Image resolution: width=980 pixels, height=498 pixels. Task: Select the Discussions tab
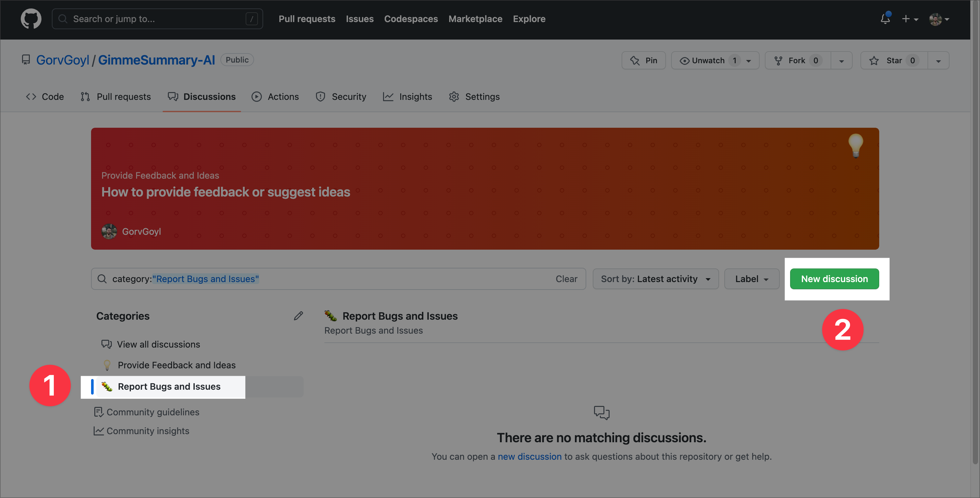point(202,97)
